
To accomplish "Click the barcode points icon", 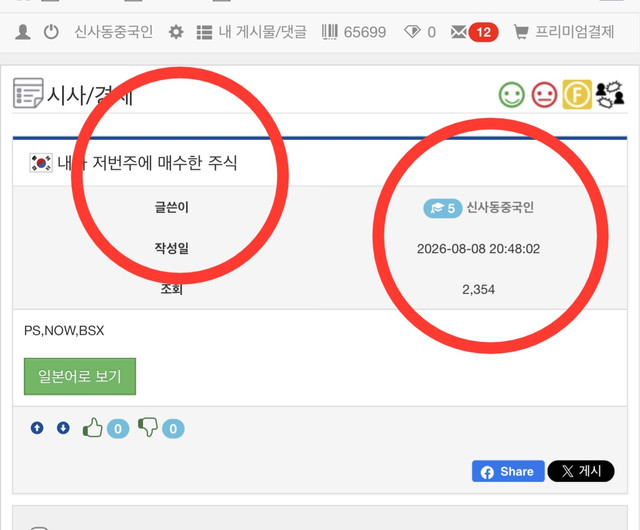I will tap(330, 32).
